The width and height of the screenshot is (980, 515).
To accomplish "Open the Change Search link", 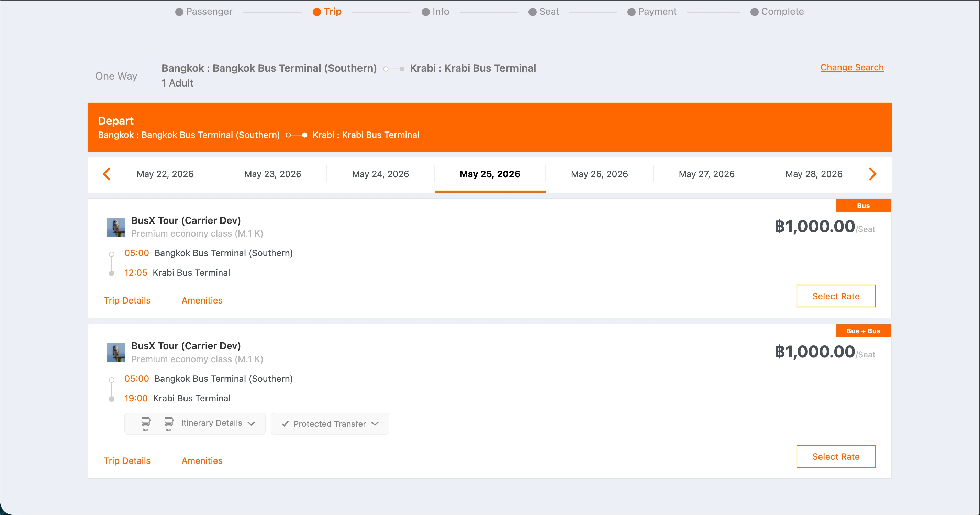I will pos(852,68).
